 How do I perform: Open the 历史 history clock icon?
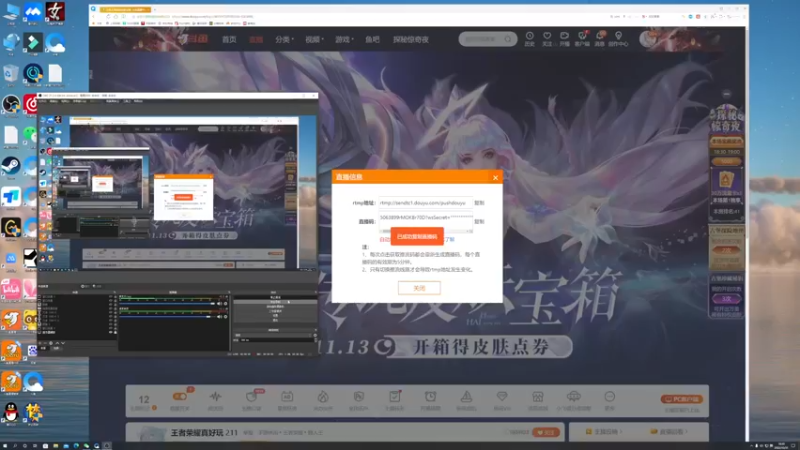(x=530, y=36)
